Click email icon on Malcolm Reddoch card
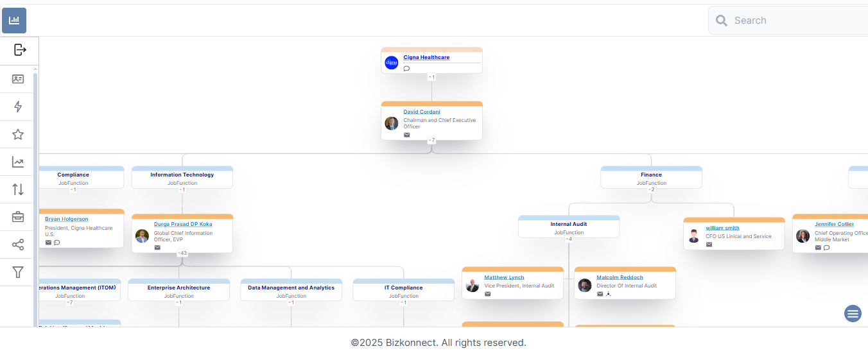The width and height of the screenshot is (868, 353). click(600, 293)
